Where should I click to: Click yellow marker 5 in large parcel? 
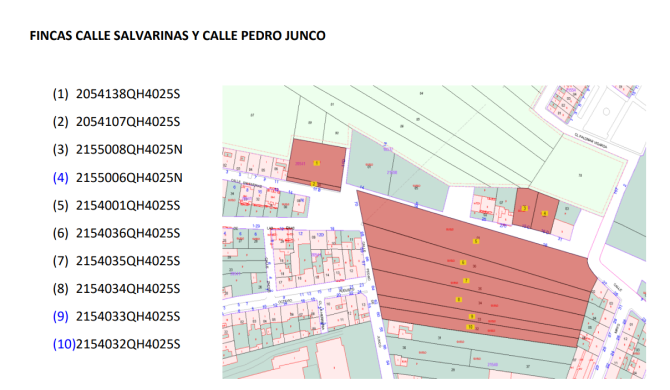click(476, 241)
